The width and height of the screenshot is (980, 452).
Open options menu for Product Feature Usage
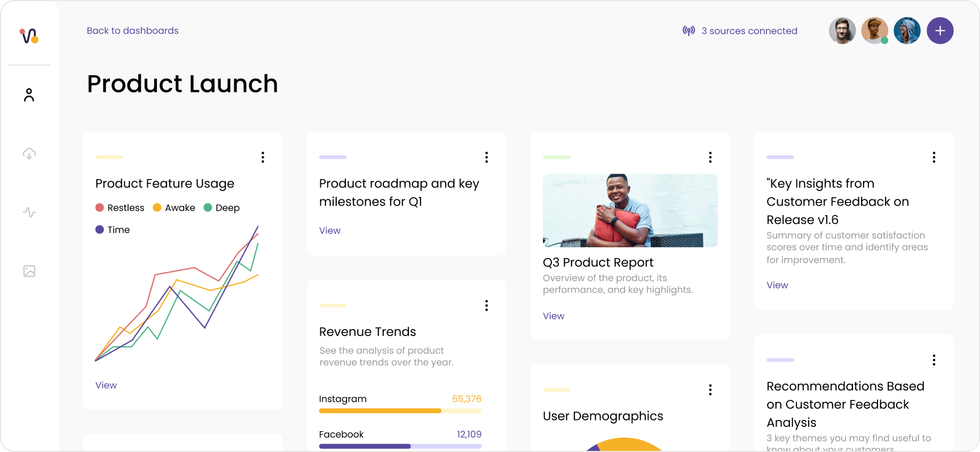263,157
